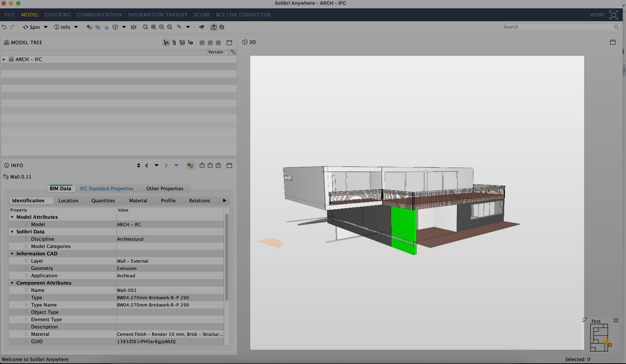Open the Markup/floor plan view tool
Image resolution: width=626 pixels, height=364 pixels.
213,27
